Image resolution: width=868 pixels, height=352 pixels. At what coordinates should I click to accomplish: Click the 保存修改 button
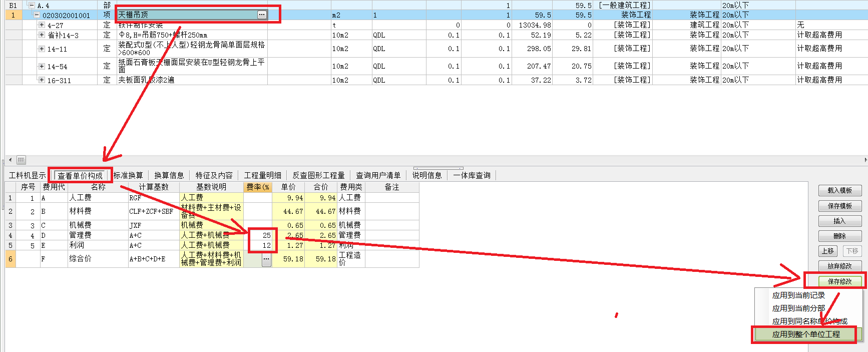tap(839, 281)
